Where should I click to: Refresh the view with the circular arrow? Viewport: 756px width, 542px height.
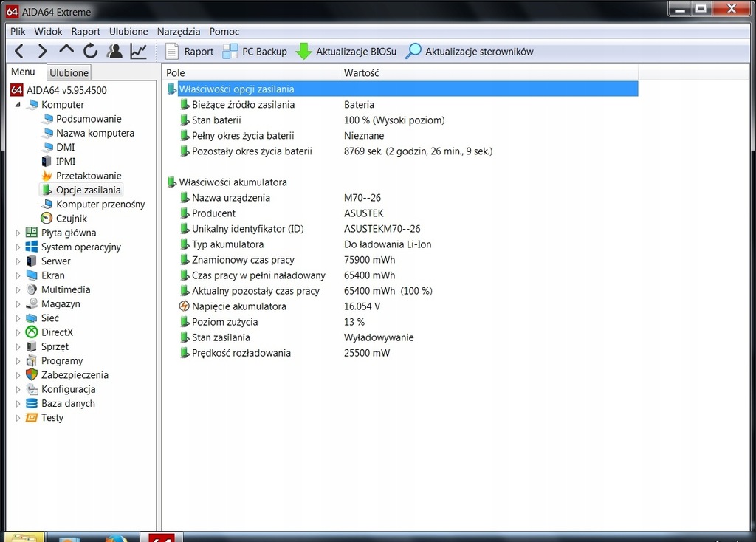click(90, 51)
